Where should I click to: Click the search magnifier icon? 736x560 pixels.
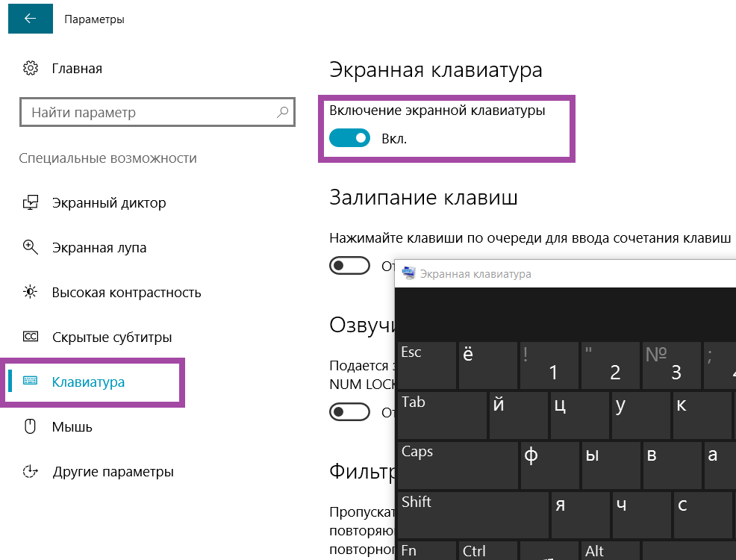[283, 112]
